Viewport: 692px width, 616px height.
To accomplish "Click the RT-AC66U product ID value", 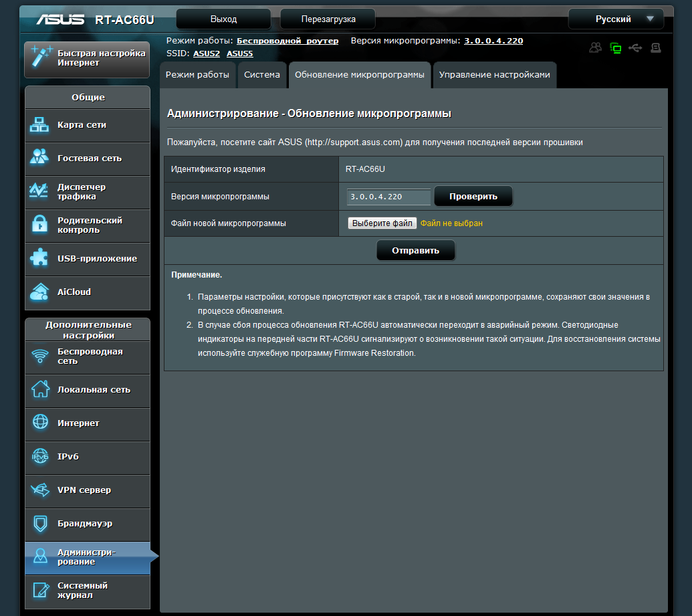I will click(x=365, y=169).
